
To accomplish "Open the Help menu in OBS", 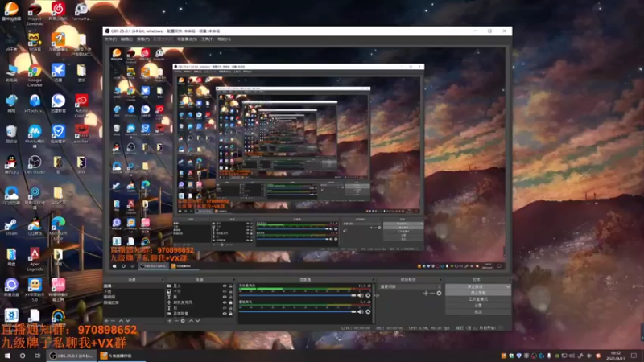I will [224, 39].
